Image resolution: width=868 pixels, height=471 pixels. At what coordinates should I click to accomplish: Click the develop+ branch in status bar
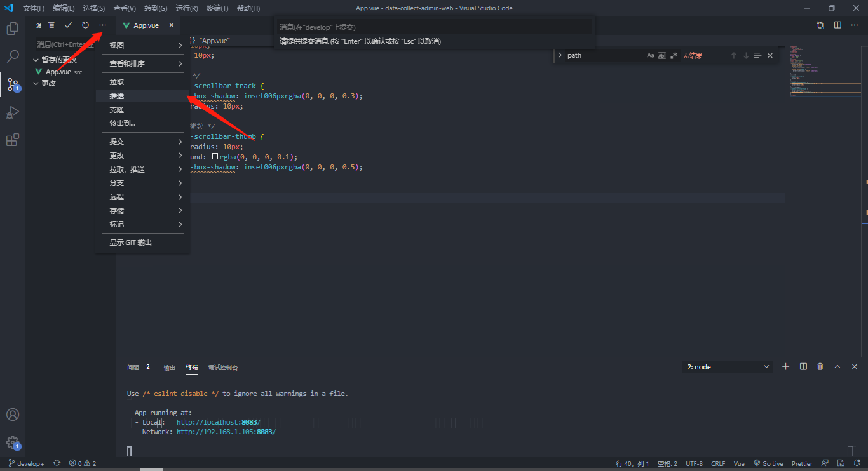[x=27, y=463]
